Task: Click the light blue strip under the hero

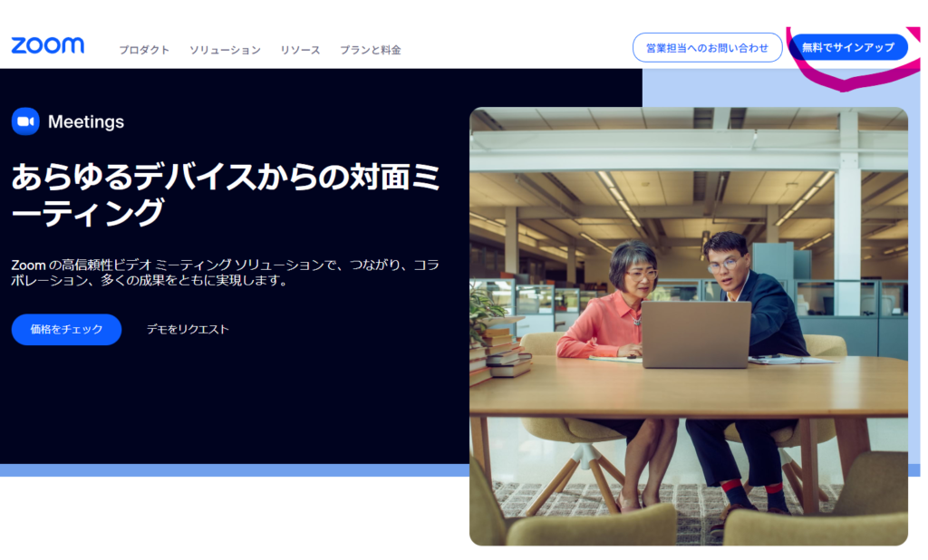Action: [x=227, y=470]
